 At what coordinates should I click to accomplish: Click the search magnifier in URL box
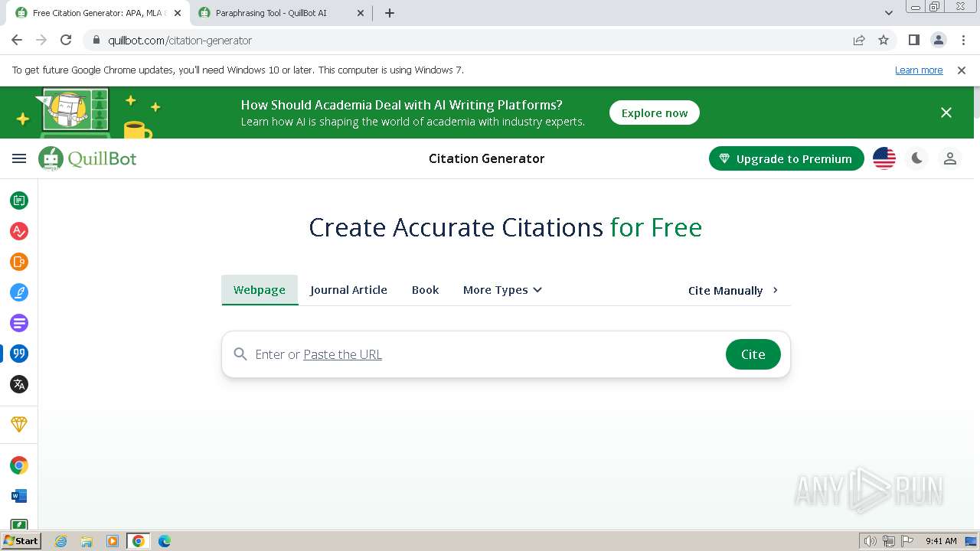pos(240,354)
